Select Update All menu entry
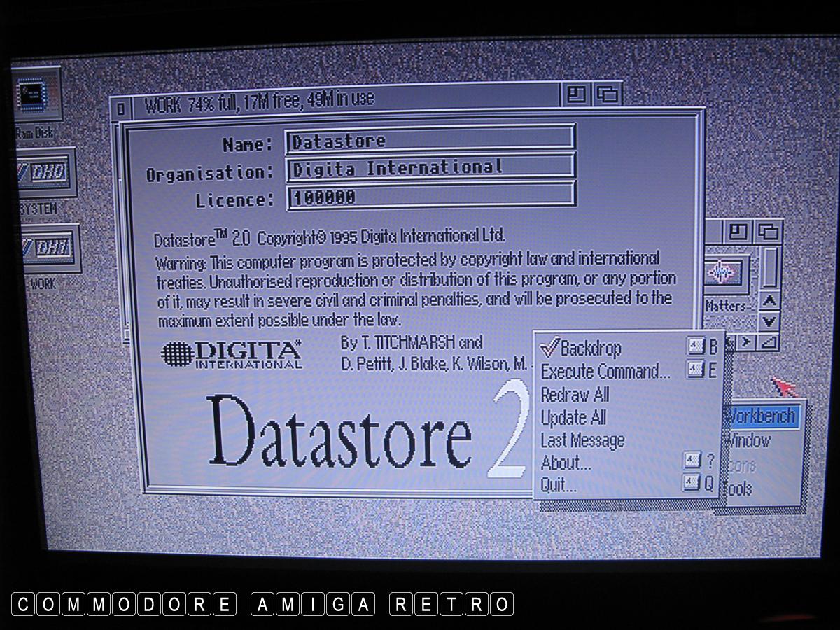This screenshot has height=630, width=840. point(573,418)
